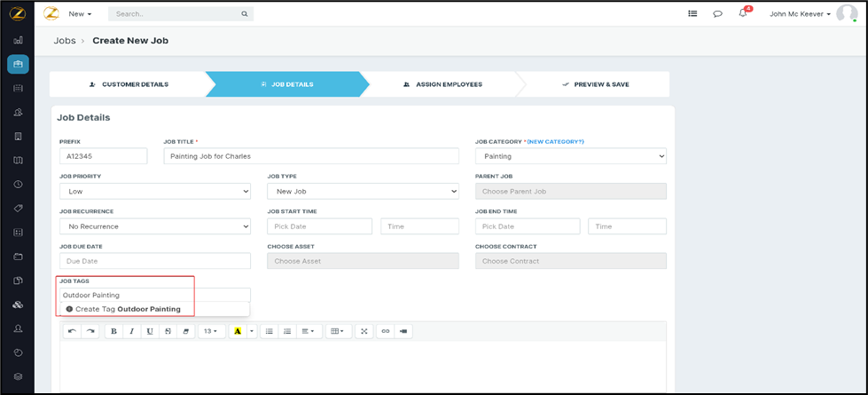Click the insert link icon in editor

coord(385,331)
